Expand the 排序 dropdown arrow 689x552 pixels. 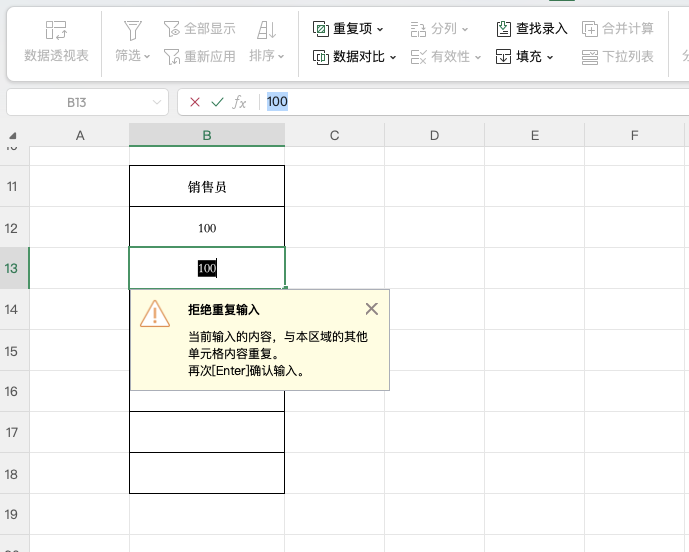tap(281, 56)
